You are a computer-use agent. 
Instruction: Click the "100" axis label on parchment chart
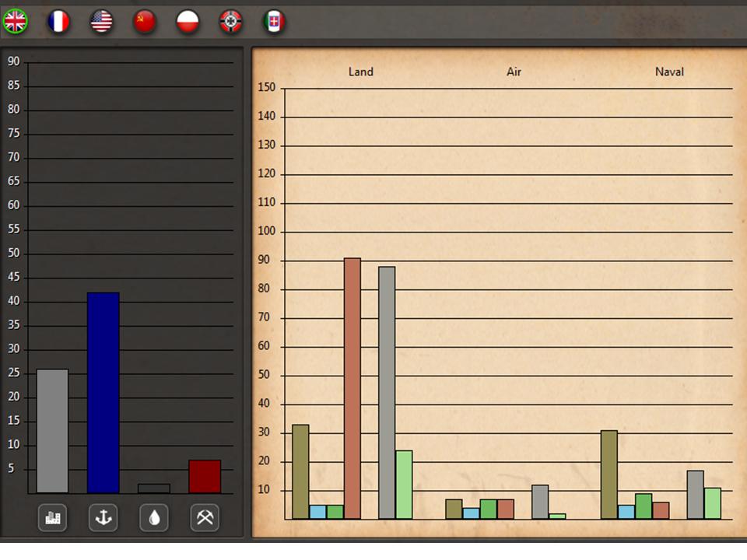click(x=267, y=231)
